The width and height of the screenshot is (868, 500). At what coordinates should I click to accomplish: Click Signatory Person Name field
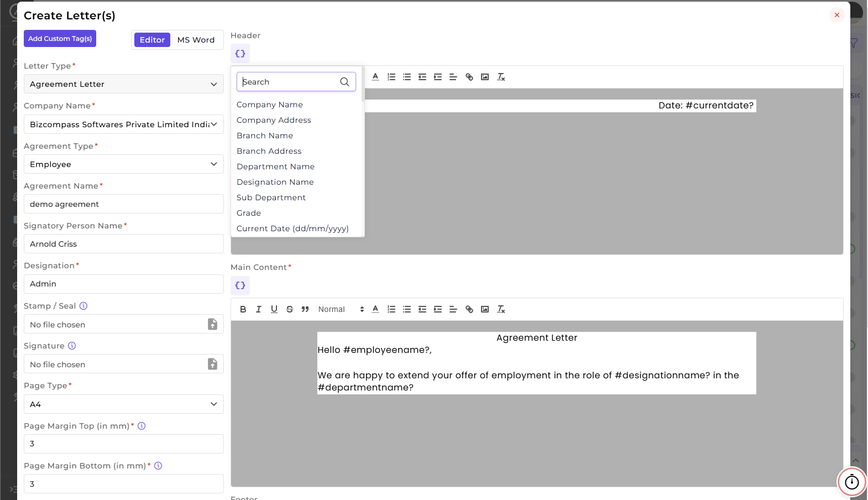pyautogui.click(x=124, y=244)
